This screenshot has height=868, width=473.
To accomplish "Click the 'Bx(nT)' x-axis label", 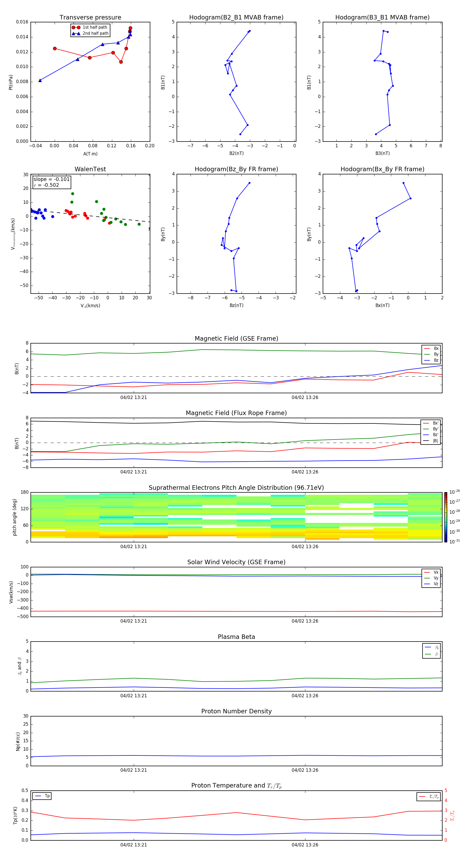I will point(382,305).
